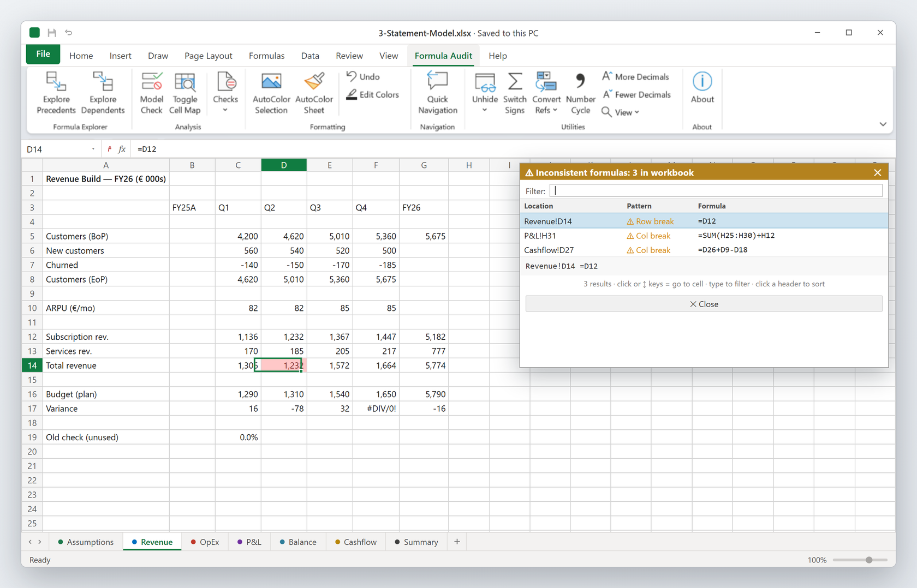Open the File menu
The width and height of the screenshot is (917, 588).
click(x=43, y=54)
